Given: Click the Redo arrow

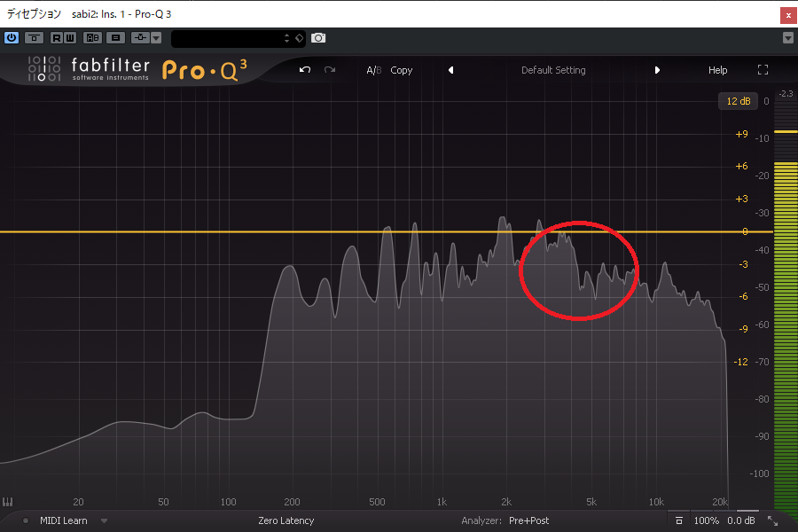Looking at the screenshot, I should pyautogui.click(x=330, y=70).
